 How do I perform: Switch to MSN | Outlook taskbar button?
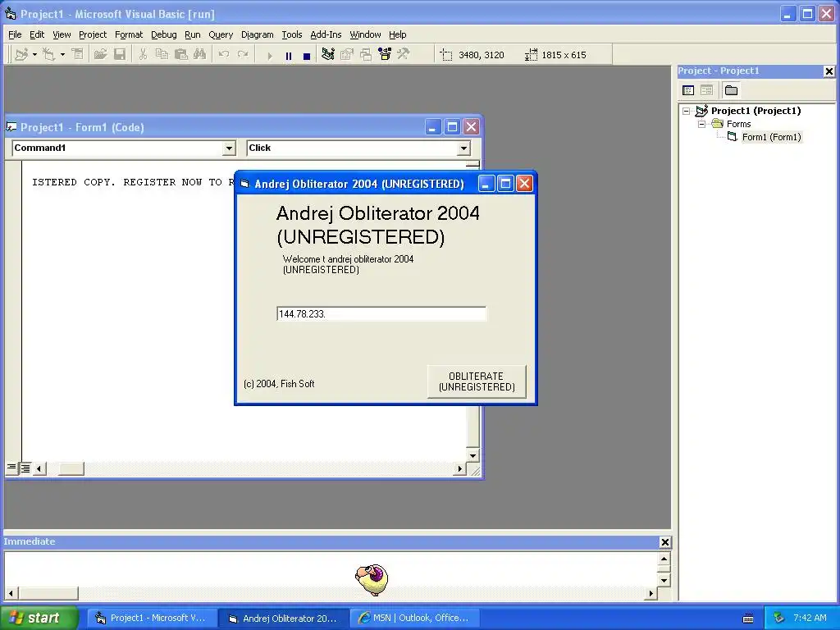(x=414, y=619)
